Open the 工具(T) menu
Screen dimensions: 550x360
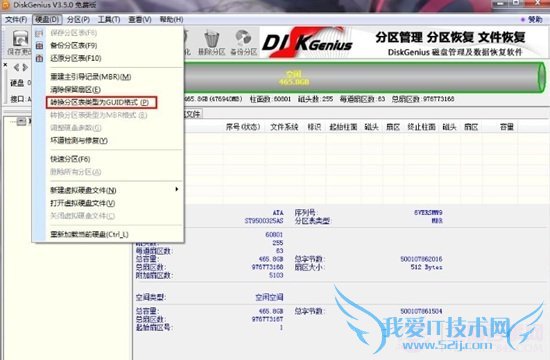[x=109, y=19]
